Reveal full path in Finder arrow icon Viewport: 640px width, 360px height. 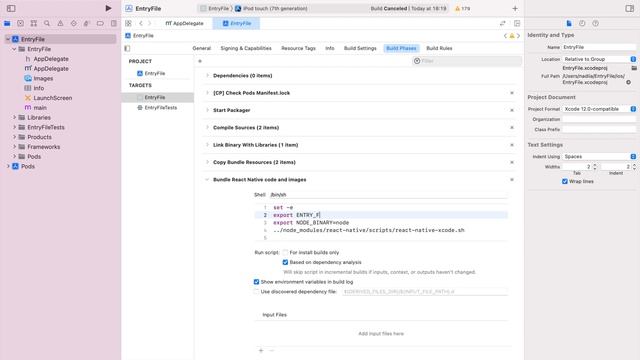pyautogui.click(x=629, y=82)
